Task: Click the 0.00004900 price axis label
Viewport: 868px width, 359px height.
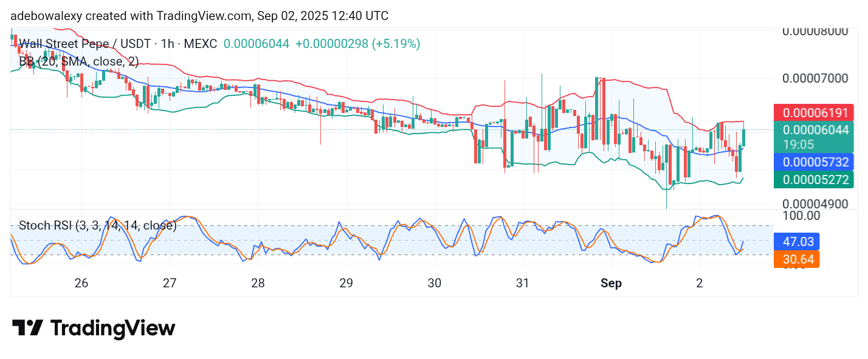Action: tap(815, 203)
